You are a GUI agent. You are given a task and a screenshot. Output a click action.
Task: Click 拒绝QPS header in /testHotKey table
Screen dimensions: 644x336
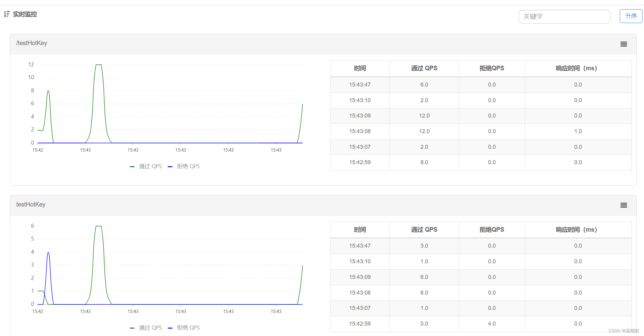pos(492,68)
